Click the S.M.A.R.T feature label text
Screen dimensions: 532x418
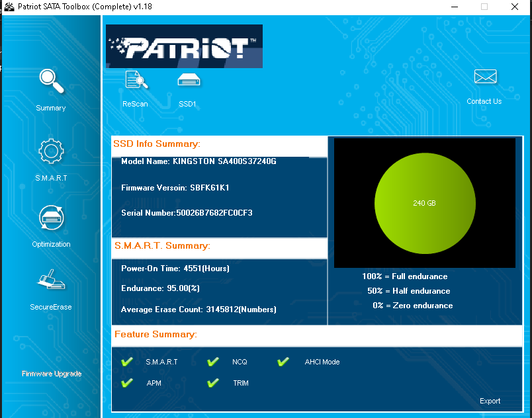pyautogui.click(x=161, y=362)
